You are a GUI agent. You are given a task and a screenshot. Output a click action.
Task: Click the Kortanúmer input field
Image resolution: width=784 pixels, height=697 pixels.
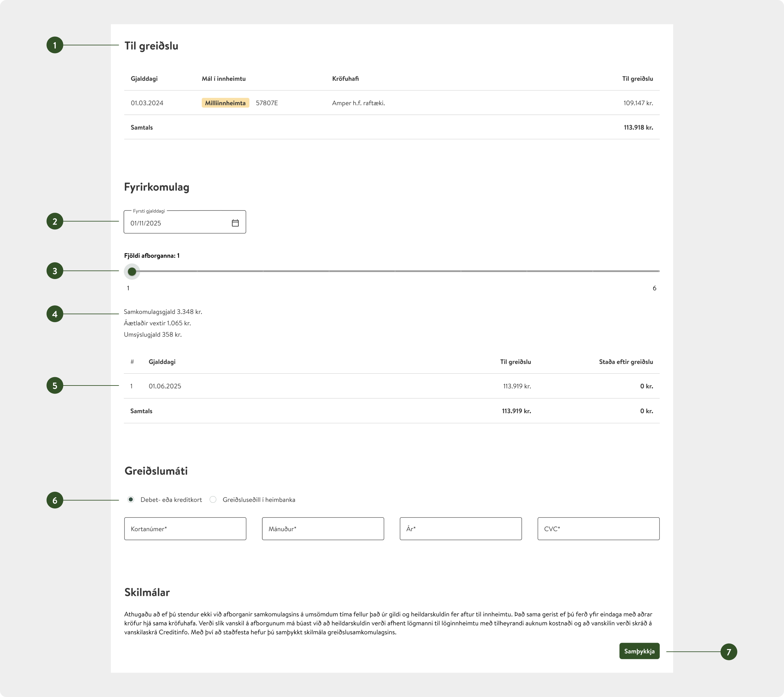click(185, 529)
